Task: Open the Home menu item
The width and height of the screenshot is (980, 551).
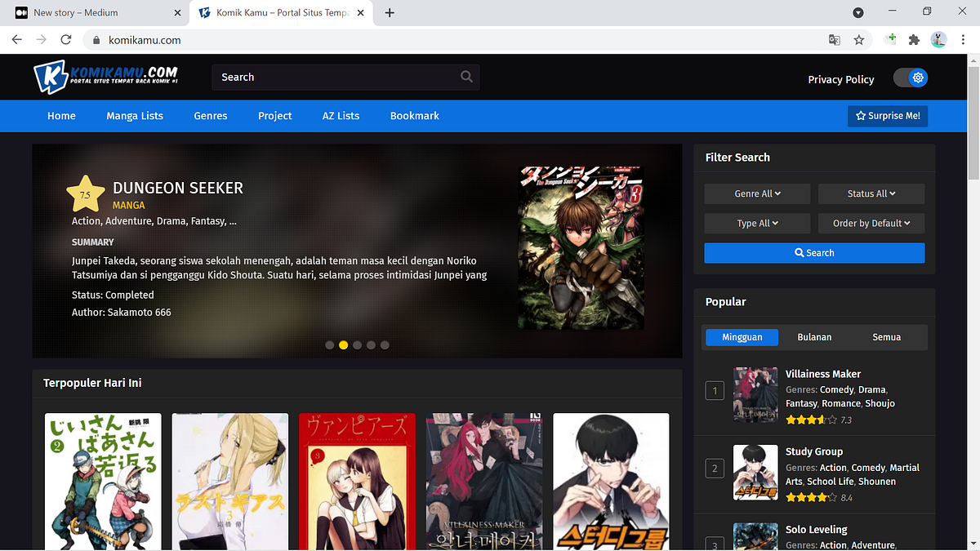Action: [x=61, y=116]
